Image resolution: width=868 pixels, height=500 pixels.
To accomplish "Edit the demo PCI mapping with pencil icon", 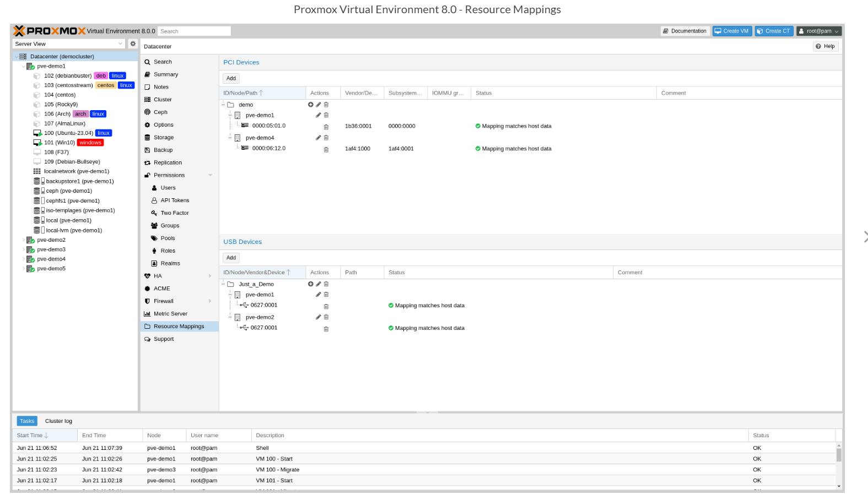I will point(318,105).
